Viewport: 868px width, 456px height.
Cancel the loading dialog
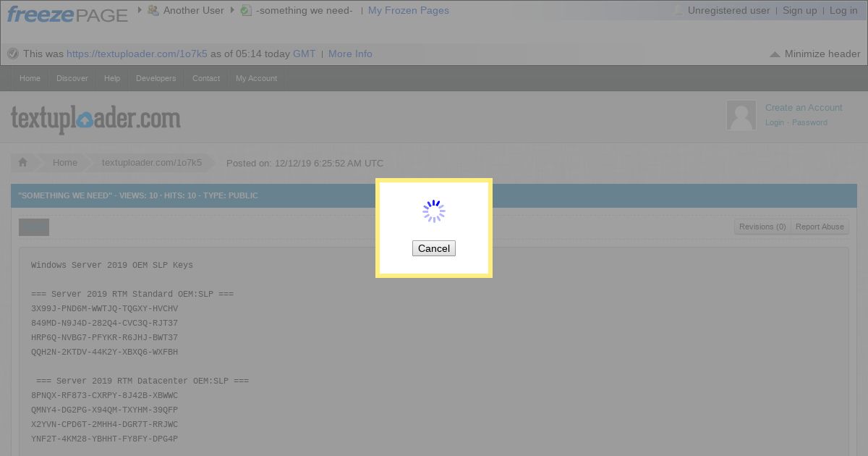point(434,248)
